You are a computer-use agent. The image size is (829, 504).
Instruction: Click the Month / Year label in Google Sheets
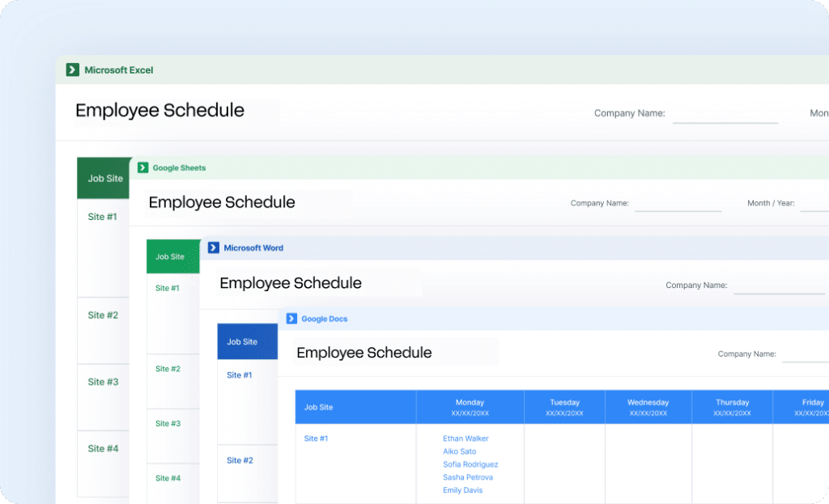pos(771,203)
